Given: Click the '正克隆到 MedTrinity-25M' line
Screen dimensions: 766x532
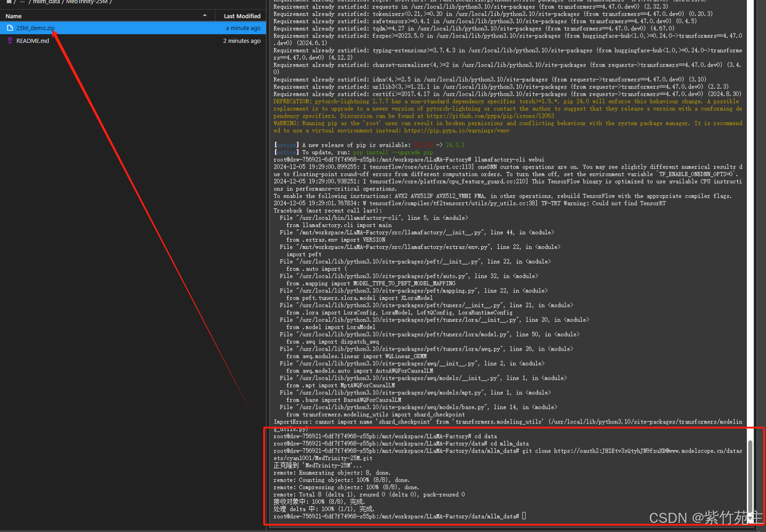Looking at the screenshot, I should pyautogui.click(x=318, y=465).
